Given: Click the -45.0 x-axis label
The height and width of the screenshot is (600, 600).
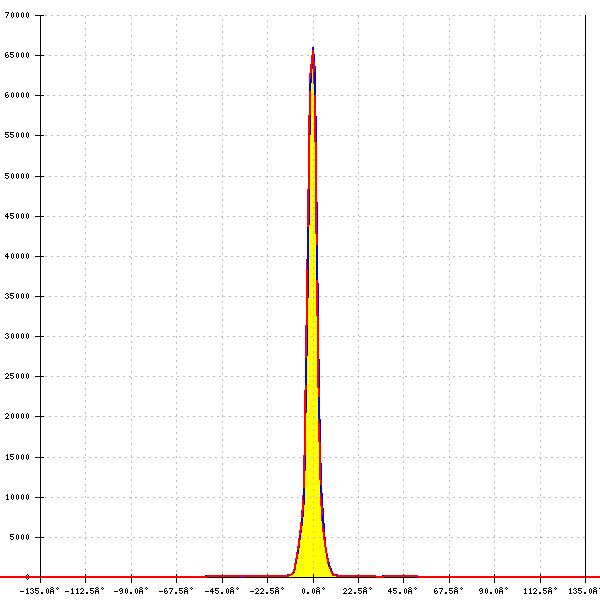Looking at the screenshot, I should click(222, 591).
